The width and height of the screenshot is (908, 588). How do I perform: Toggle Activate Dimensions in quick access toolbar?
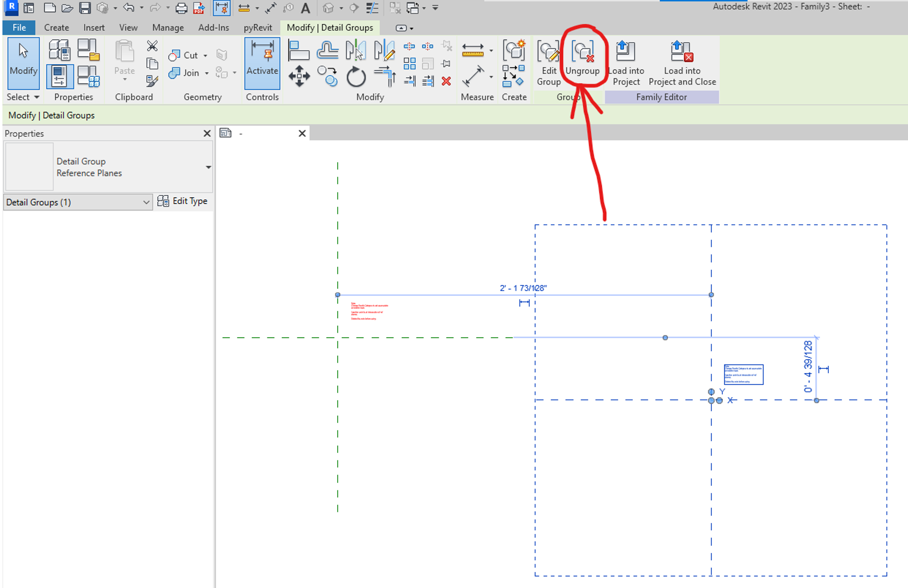pos(222,8)
